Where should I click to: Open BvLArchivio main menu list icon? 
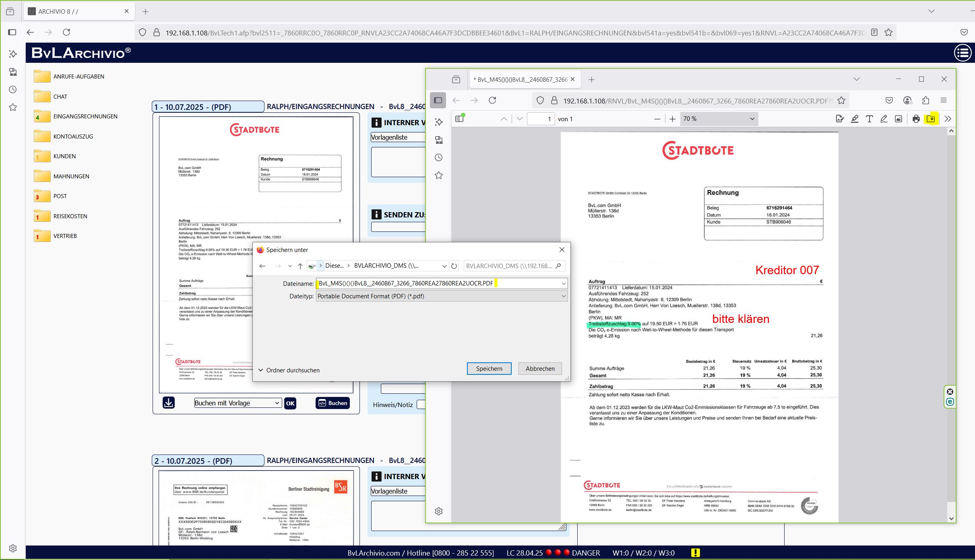click(x=963, y=53)
